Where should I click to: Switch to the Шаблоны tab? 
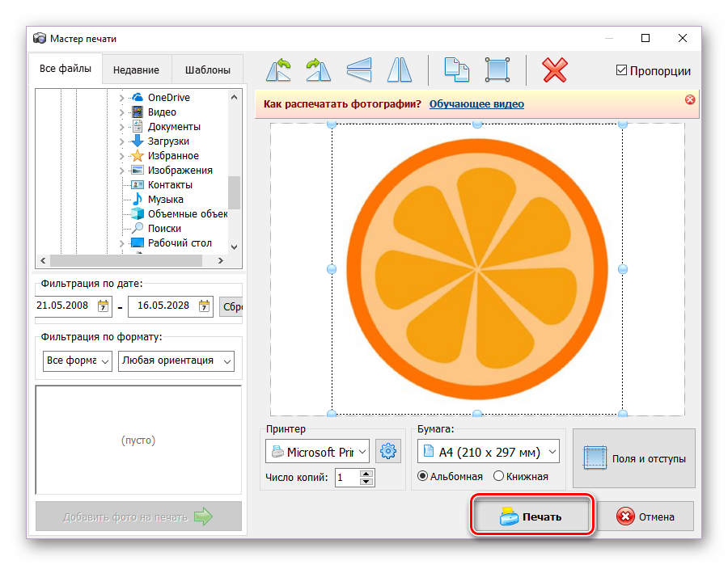[208, 70]
